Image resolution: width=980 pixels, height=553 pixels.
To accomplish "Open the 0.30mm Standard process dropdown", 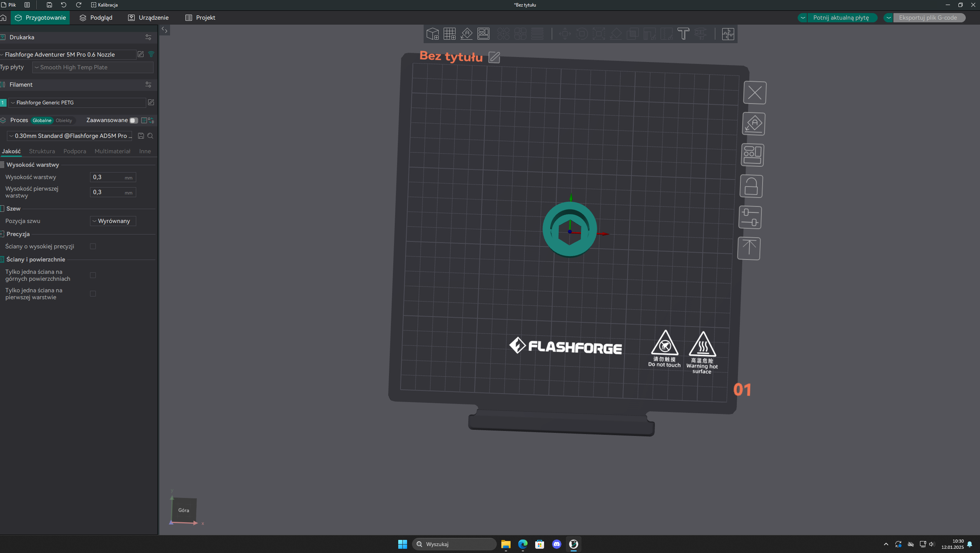I will [70, 136].
